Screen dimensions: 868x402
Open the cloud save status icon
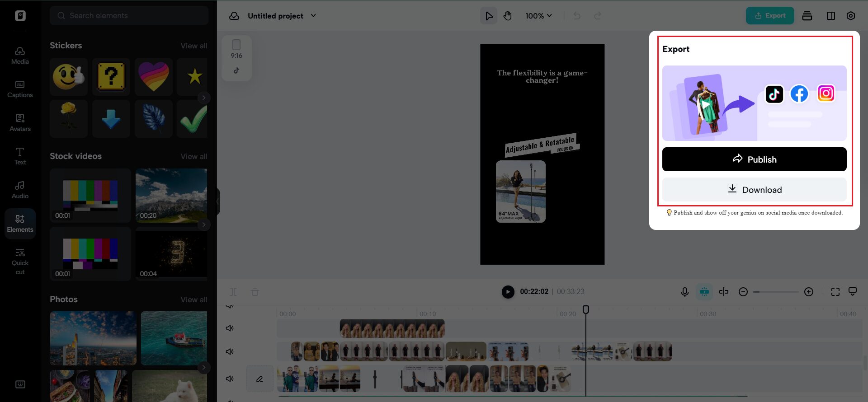[x=234, y=16]
